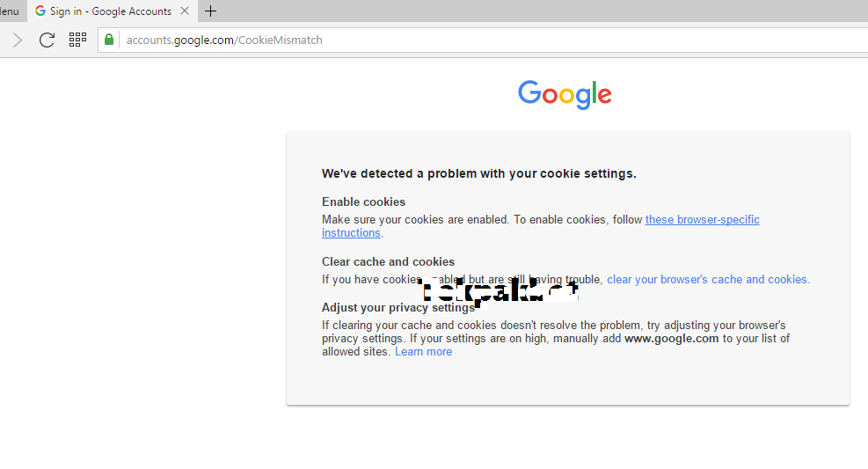The width and height of the screenshot is (868, 469).
Task: Click the bold www.google.com text
Action: click(671, 338)
